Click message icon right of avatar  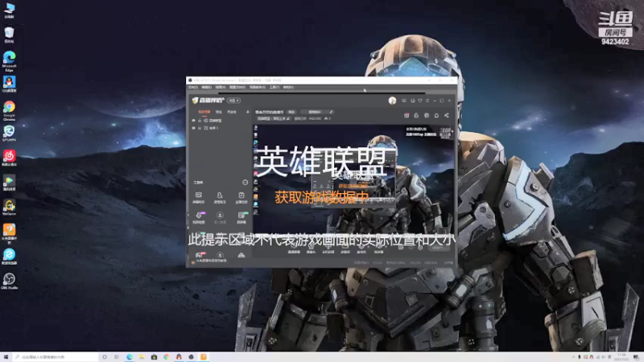pyautogui.click(x=404, y=101)
